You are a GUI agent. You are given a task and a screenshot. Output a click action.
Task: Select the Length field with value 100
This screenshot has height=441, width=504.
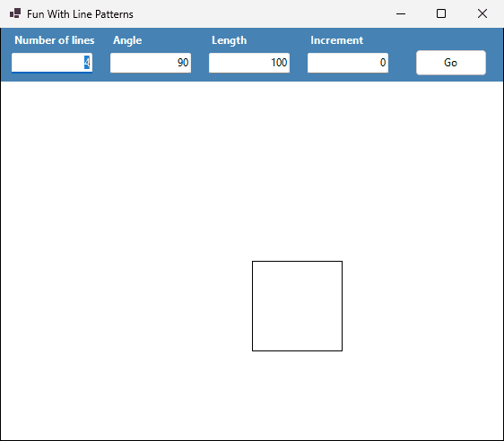(249, 63)
